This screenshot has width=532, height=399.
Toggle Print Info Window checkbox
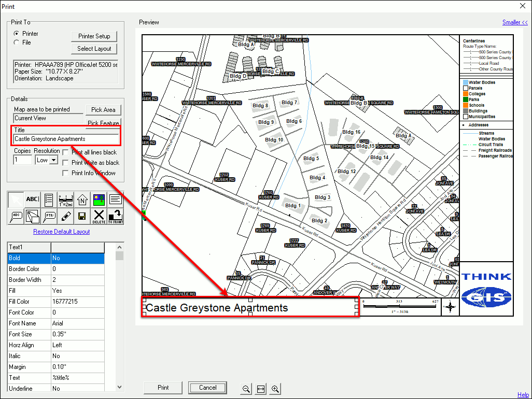coord(65,173)
